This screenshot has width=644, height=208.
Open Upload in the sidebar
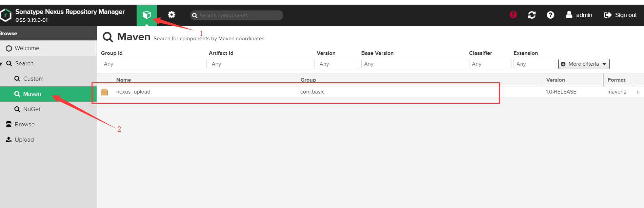tap(48, 140)
